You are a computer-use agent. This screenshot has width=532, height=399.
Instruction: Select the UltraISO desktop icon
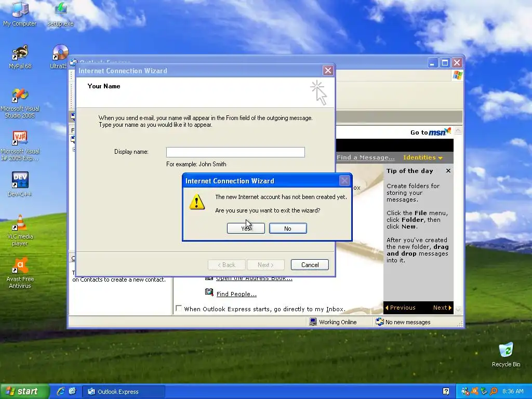[60, 57]
